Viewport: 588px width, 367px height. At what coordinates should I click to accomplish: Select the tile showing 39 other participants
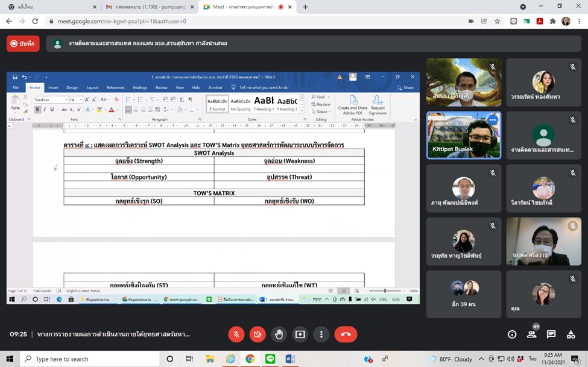pos(463,293)
